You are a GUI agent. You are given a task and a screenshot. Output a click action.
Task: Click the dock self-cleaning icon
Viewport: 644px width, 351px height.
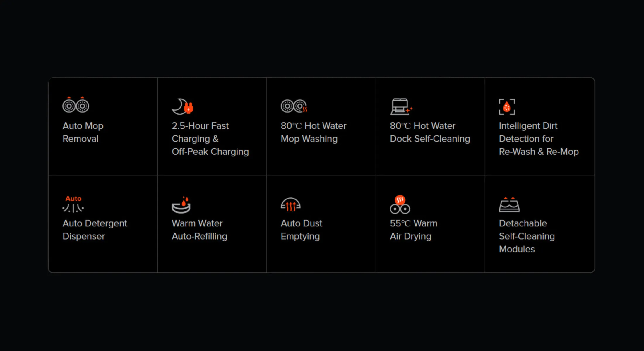point(401,106)
